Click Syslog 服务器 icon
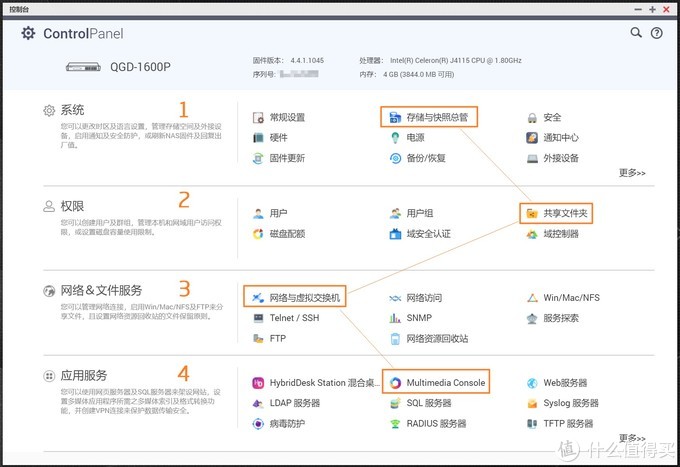The width and height of the screenshot is (680, 467). 532,404
